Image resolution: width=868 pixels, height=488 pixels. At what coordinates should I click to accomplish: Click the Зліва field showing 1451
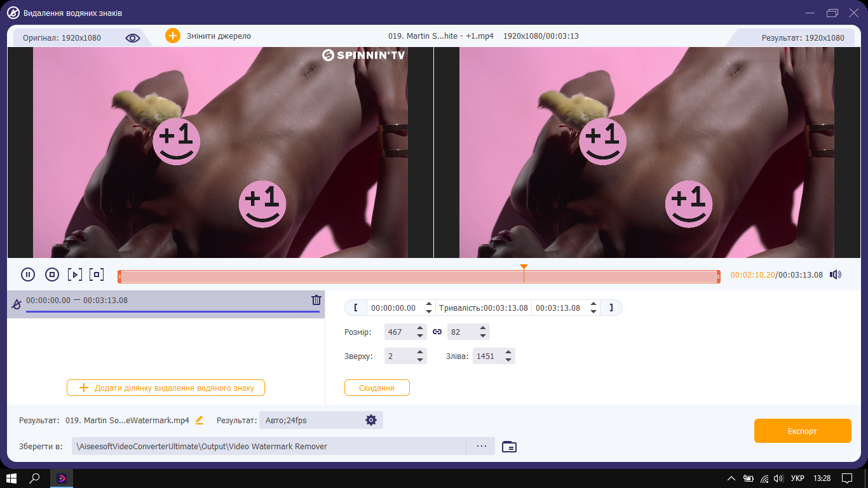[487, 356]
